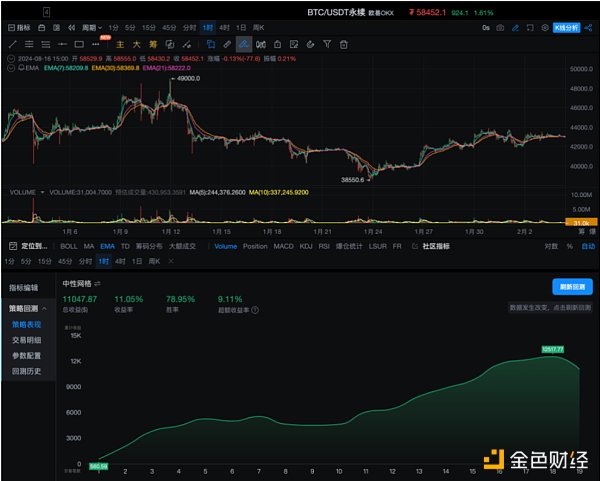Viewport: 600px width, 481px height.
Task: Open 参数配置 in the backtest sidebar
Action: click(x=26, y=355)
